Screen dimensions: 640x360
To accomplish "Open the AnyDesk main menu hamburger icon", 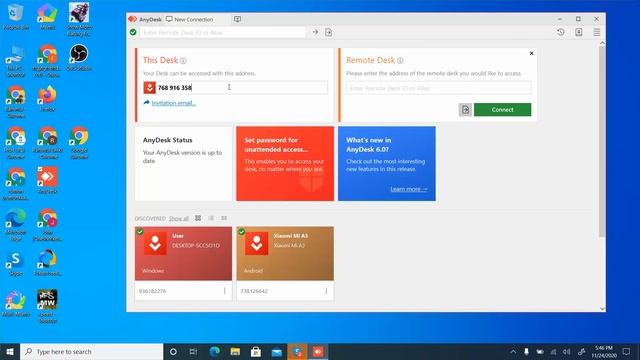I will tap(596, 32).
